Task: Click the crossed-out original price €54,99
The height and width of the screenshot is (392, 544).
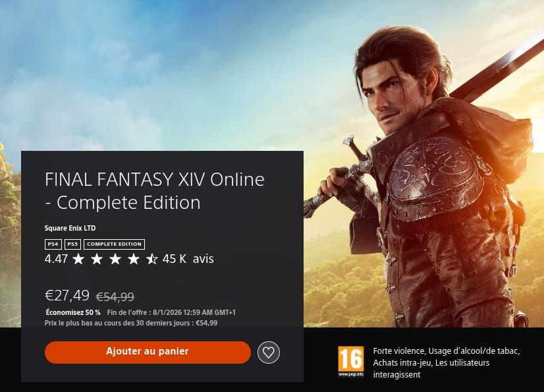Action: [115, 297]
